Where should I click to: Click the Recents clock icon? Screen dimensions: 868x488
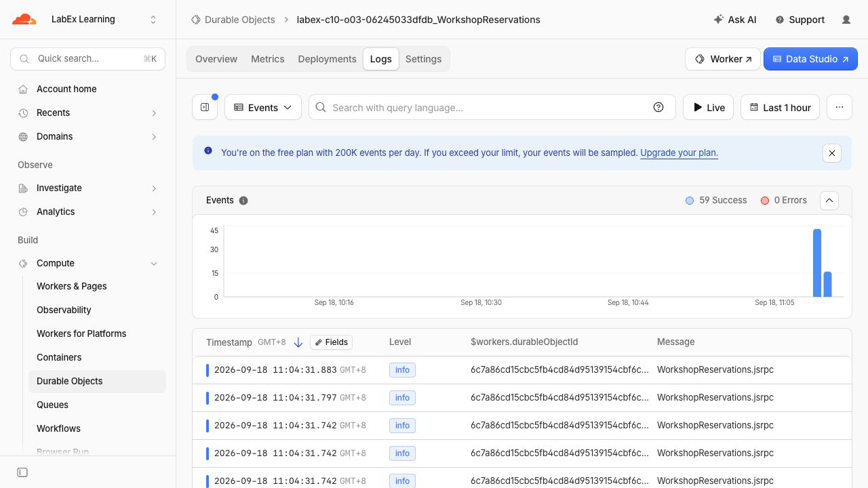click(23, 113)
